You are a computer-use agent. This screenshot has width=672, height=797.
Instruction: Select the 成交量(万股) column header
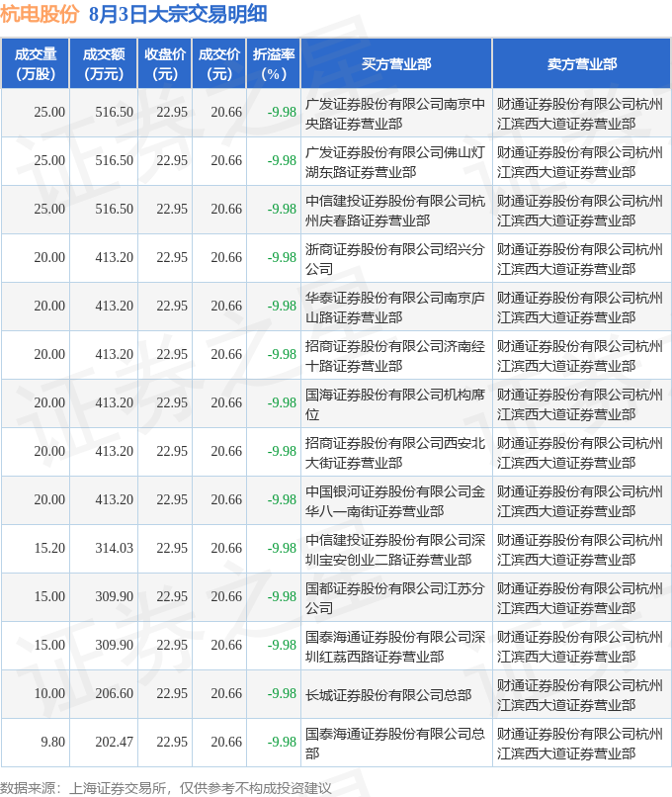pyautogui.click(x=35, y=64)
